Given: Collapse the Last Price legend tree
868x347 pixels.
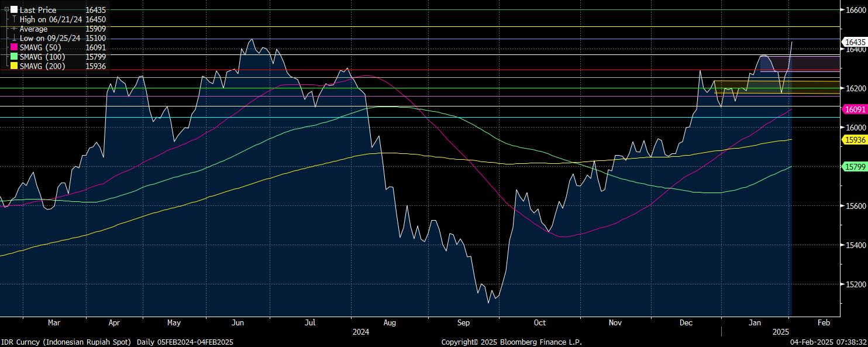Looking at the screenshot, I should pos(6,10).
